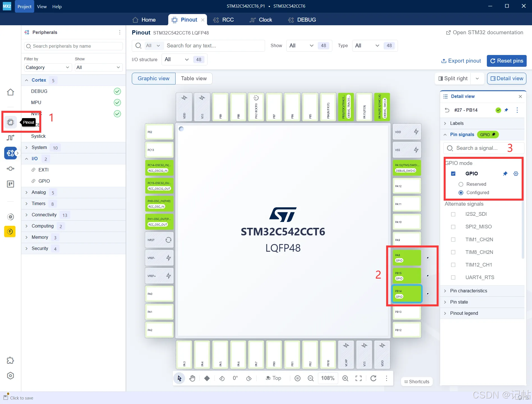Viewport: 532px width, 404px height.
Task: Open the Clock configuration sidebar icon
Action: 10,137
